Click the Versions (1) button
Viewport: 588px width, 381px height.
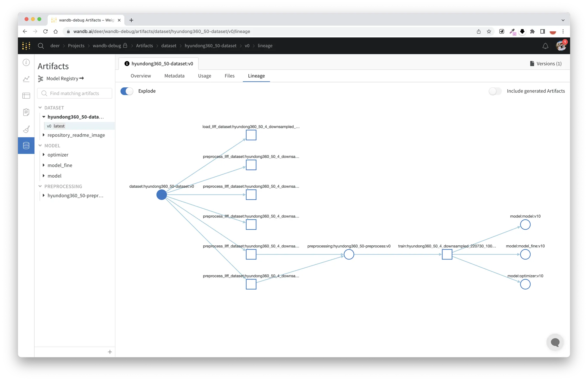click(x=546, y=63)
